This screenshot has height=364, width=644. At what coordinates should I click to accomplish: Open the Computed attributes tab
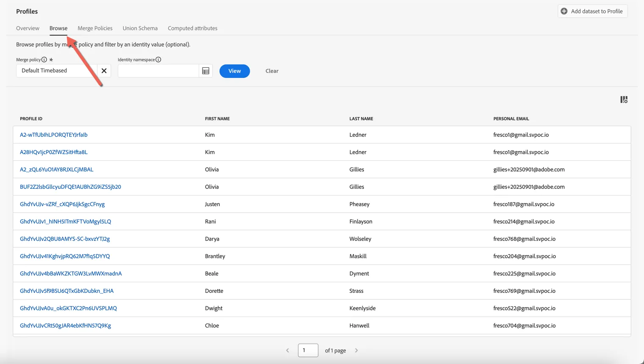192,28
